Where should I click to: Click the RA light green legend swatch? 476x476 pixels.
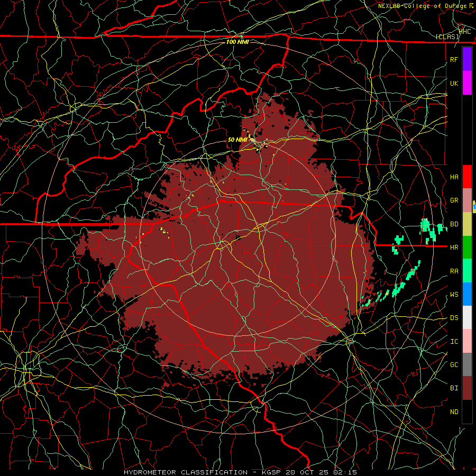[x=467, y=271]
